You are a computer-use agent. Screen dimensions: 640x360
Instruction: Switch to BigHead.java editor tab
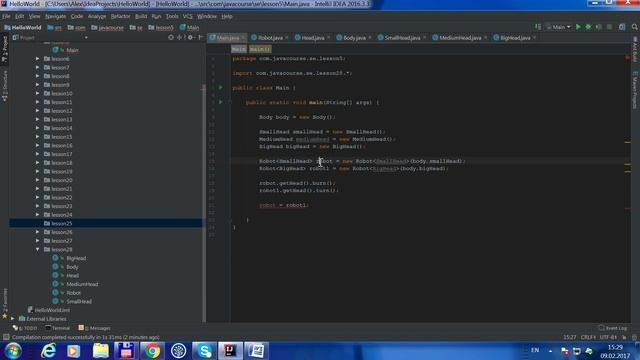[515, 38]
